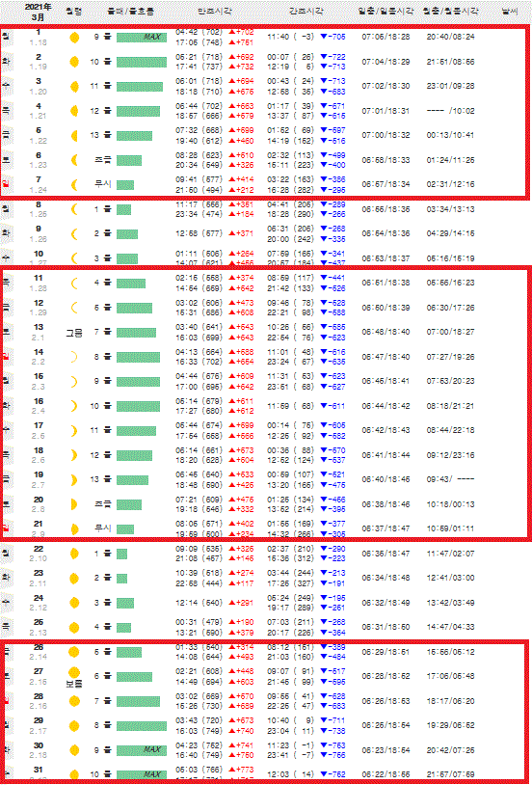Click the 수 weekday icon for March 3
This screenshot has height=785, width=532.
[6, 86]
